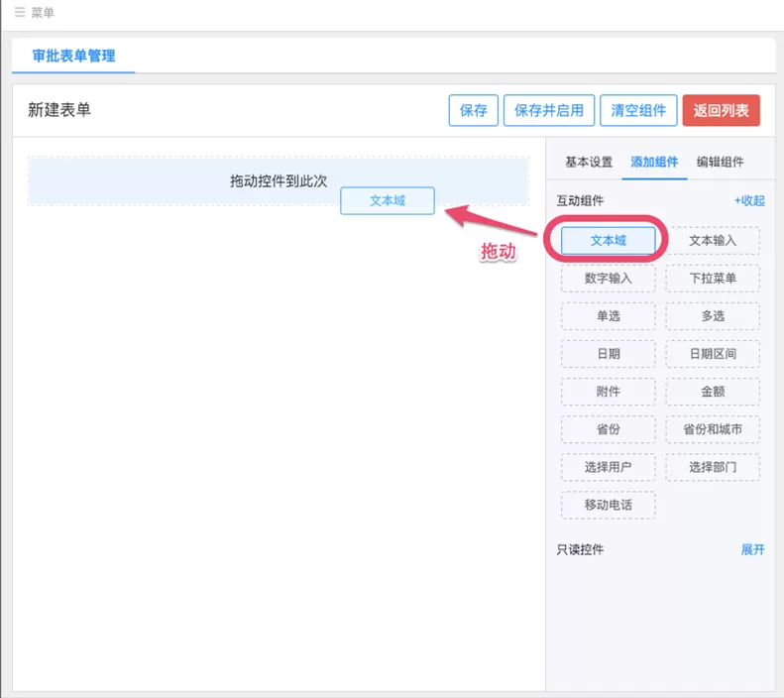Click 保存并启用 button
Viewport: 784px width, 698px height.
(x=548, y=110)
